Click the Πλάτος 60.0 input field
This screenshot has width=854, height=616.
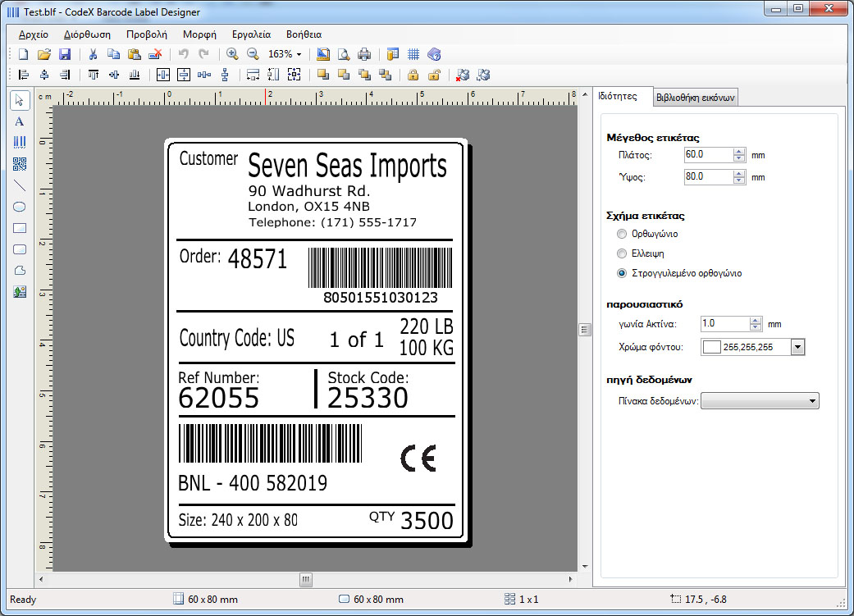[x=708, y=155]
